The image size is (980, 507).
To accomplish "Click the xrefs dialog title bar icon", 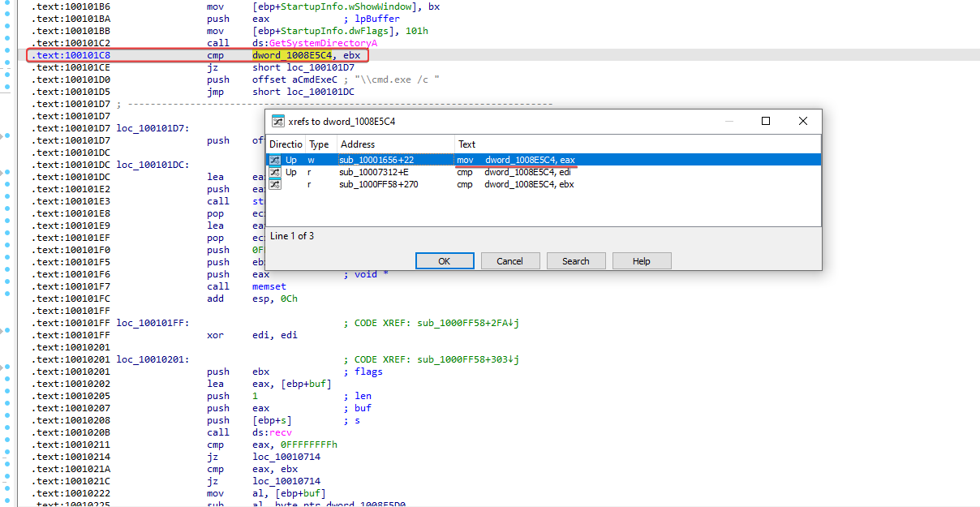I will tap(277, 121).
